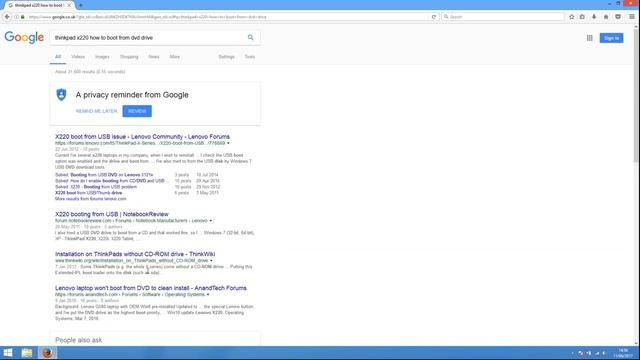Open Solved Booting from USB DVD on Lenovo sublink

tap(104, 175)
